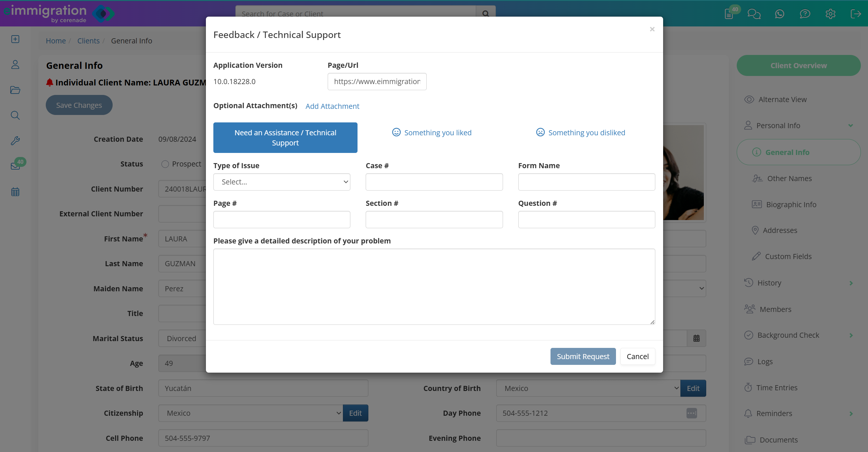Choose the Something you disliked option

click(x=580, y=133)
